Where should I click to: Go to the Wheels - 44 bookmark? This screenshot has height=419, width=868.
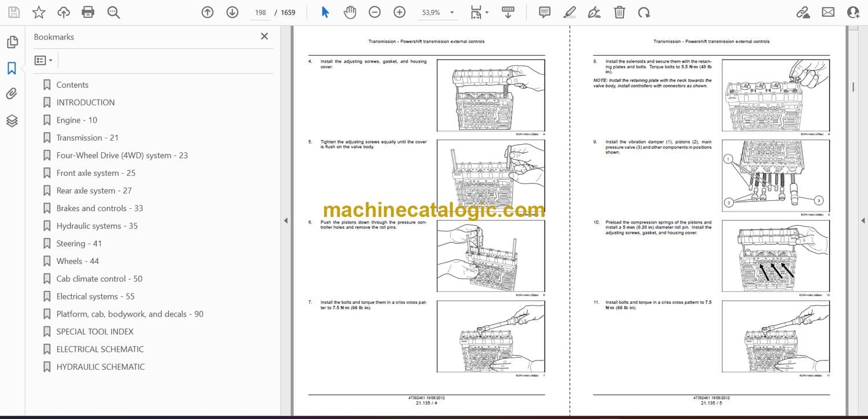(x=78, y=261)
